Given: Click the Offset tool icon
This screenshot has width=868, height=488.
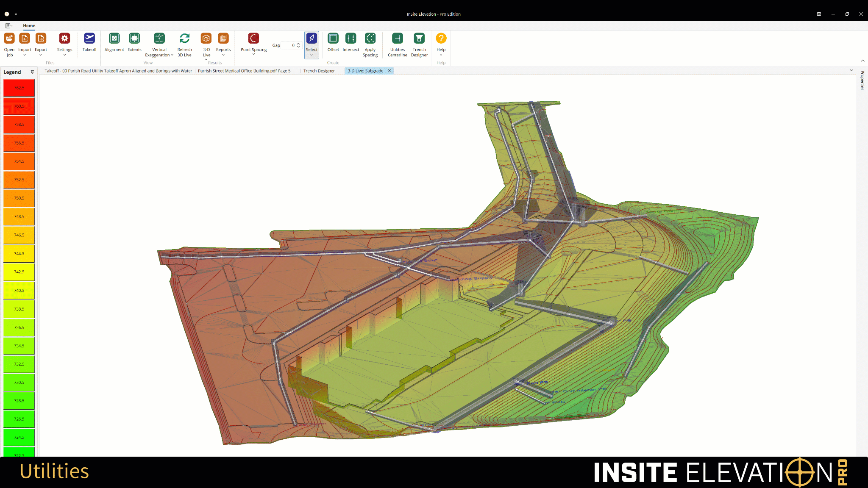Looking at the screenshot, I should pyautogui.click(x=333, y=39).
